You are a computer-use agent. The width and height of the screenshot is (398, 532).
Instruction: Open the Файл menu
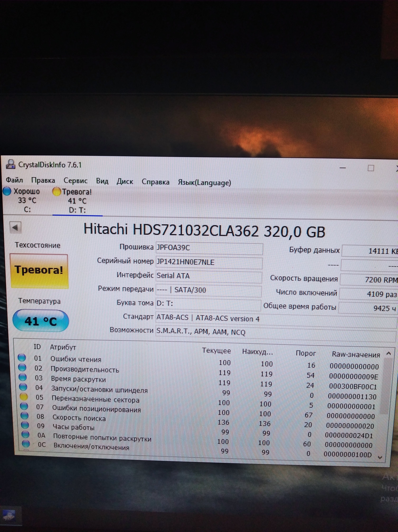(14, 180)
